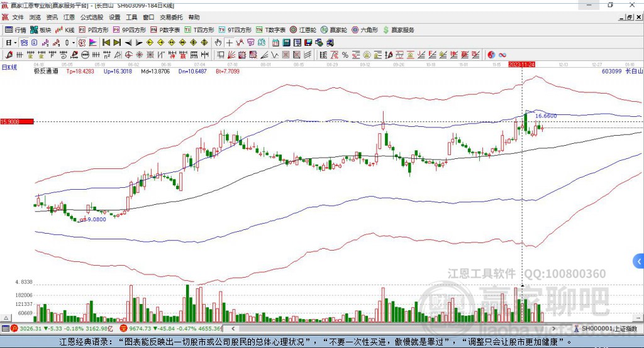Viewport: 644px width, 348px height.
Task: Open the 帮助 menu
Action: 194,17
